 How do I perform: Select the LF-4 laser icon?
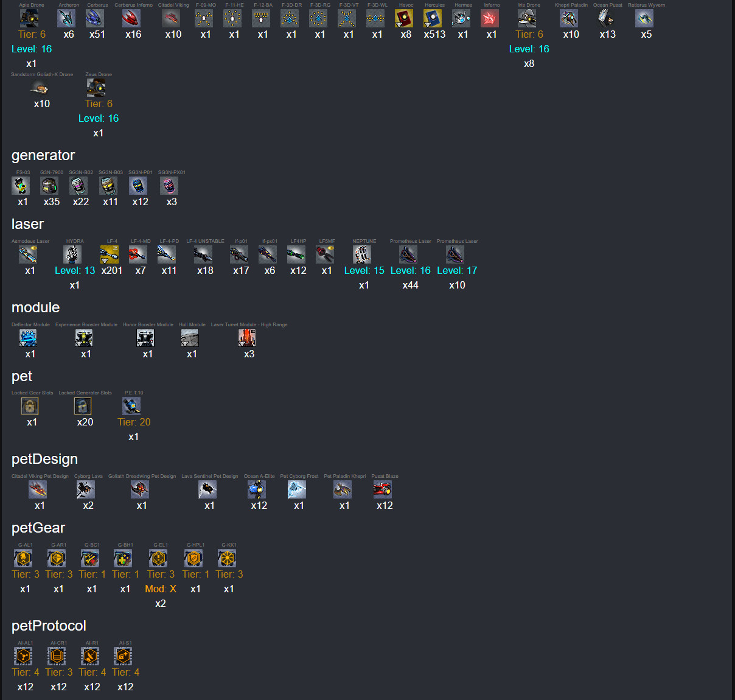click(x=110, y=254)
